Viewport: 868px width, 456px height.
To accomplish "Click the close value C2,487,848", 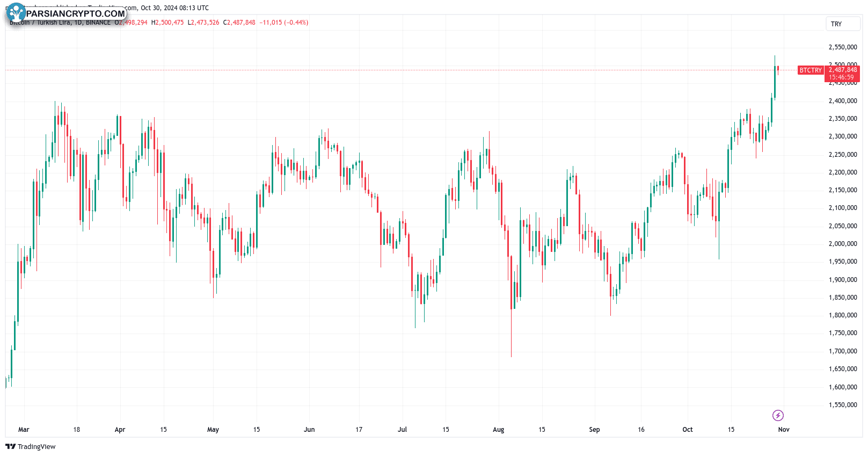I will [x=239, y=23].
